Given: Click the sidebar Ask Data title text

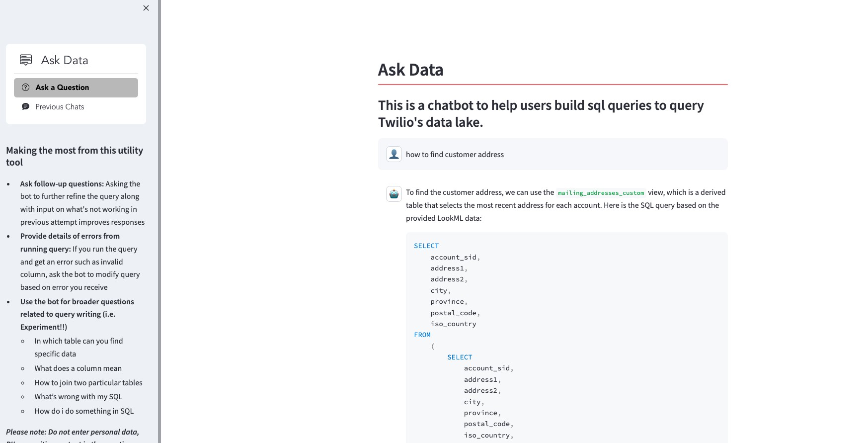Looking at the screenshot, I should tap(65, 60).
